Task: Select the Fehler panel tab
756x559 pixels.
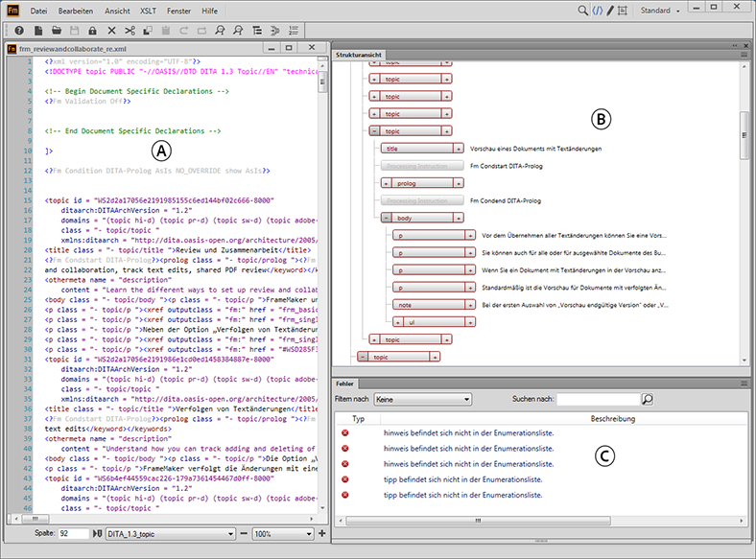Action: [x=344, y=383]
